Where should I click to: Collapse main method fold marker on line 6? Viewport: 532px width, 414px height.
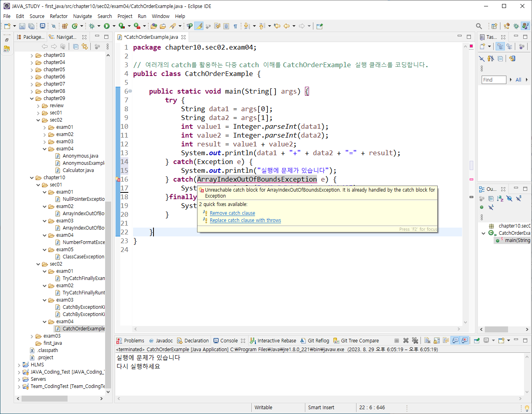(130, 91)
